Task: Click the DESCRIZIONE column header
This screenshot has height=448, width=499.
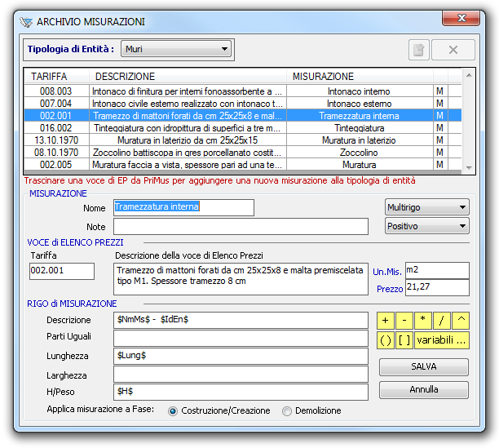Action: point(188,77)
